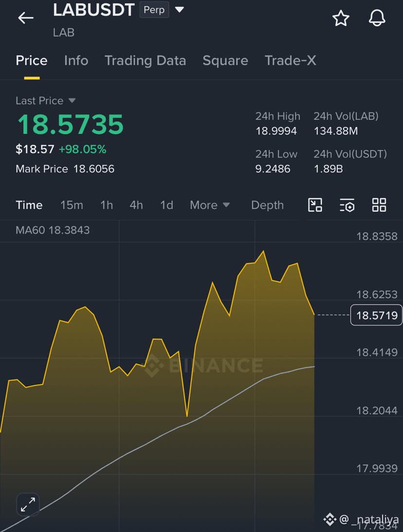The height and width of the screenshot is (532, 403).
Task: Open the Last Price type dropdown
Action: (72, 100)
